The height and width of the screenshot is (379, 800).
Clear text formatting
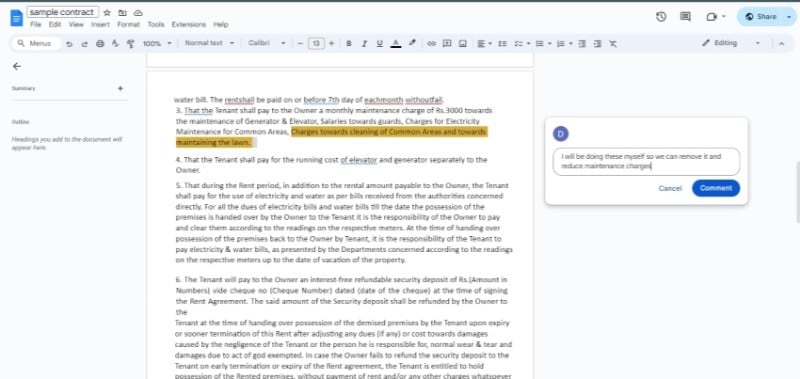tap(613, 43)
